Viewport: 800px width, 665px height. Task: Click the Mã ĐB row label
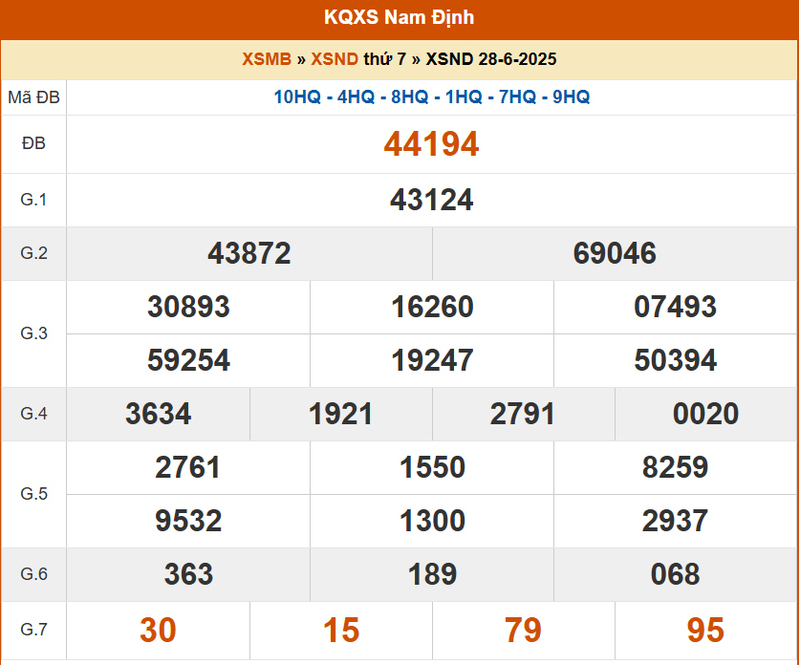(x=34, y=97)
